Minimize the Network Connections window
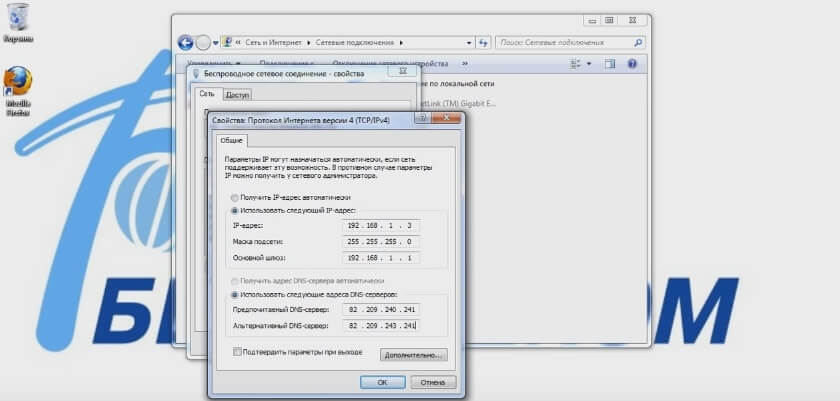 [x=592, y=20]
